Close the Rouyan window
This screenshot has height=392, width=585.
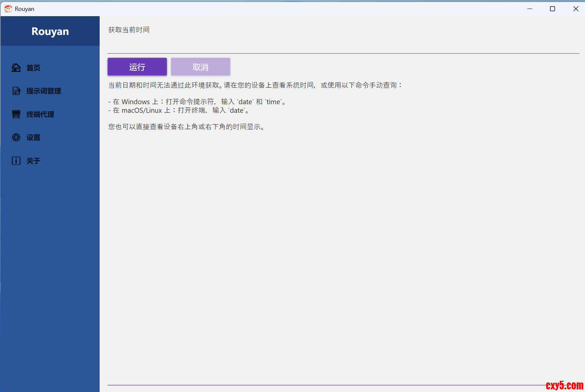575,9
